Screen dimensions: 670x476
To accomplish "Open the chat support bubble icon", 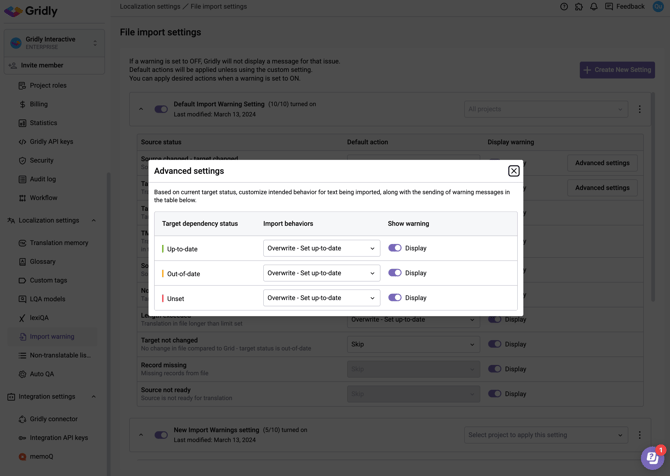I will pyautogui.click(x=651, y=458).
